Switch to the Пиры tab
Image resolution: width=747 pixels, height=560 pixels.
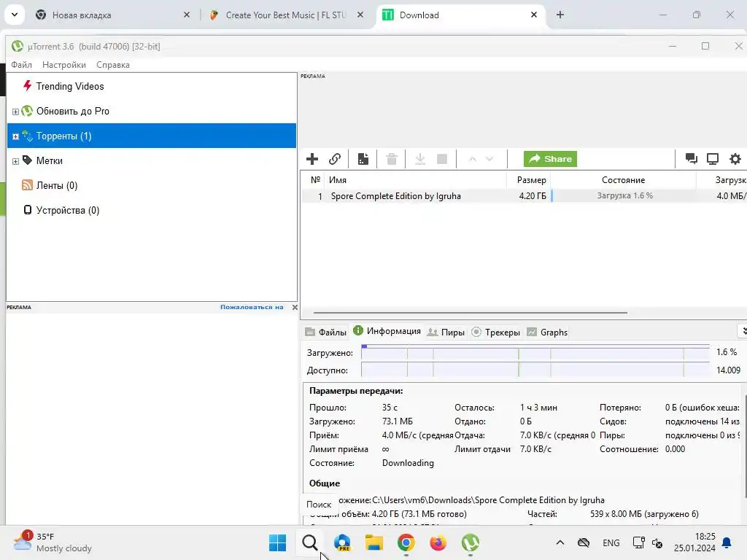coord(446,332)
